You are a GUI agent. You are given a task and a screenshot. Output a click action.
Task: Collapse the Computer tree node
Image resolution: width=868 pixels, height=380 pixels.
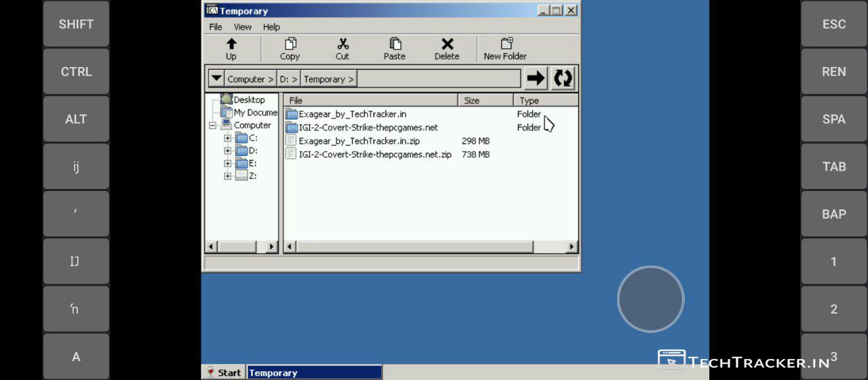pyautogui.click(x=213, y=125)
